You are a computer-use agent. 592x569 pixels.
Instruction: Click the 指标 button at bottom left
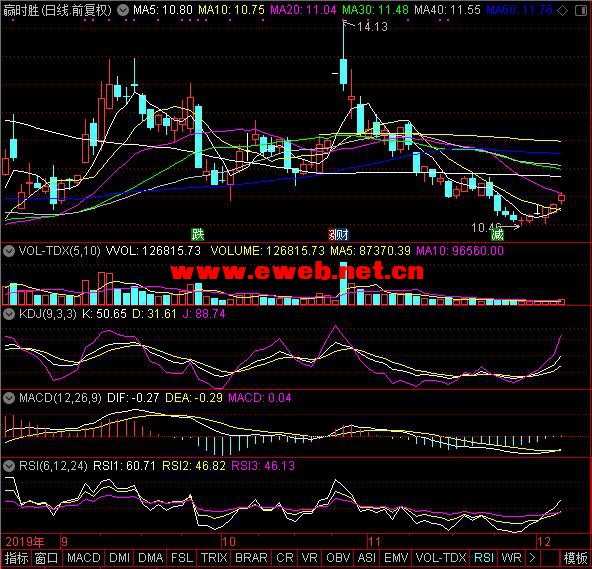pos(16,558)
